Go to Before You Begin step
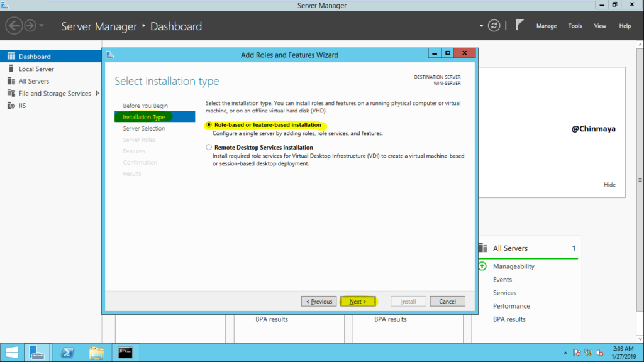Screen dimensions: 644x362 coord(145,106)
